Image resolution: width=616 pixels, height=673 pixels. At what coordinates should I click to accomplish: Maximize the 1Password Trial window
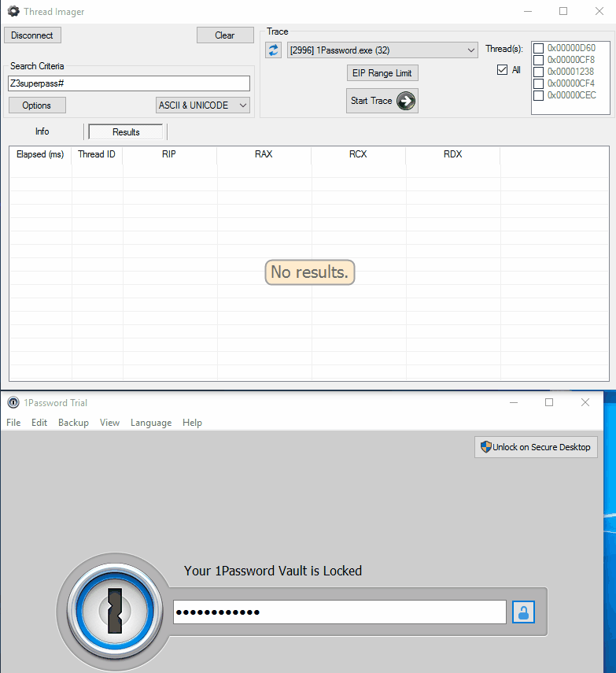coord(549,402)
